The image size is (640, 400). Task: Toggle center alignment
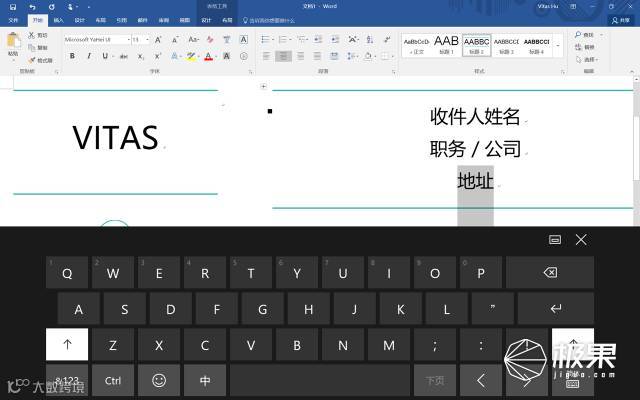pyautogui.click(x=283, y=56)
